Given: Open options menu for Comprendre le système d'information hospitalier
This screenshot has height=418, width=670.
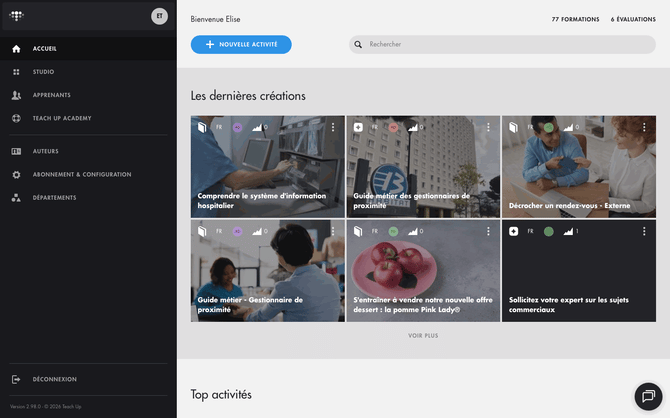Looking at the screenshot, I should pos(333,127).
